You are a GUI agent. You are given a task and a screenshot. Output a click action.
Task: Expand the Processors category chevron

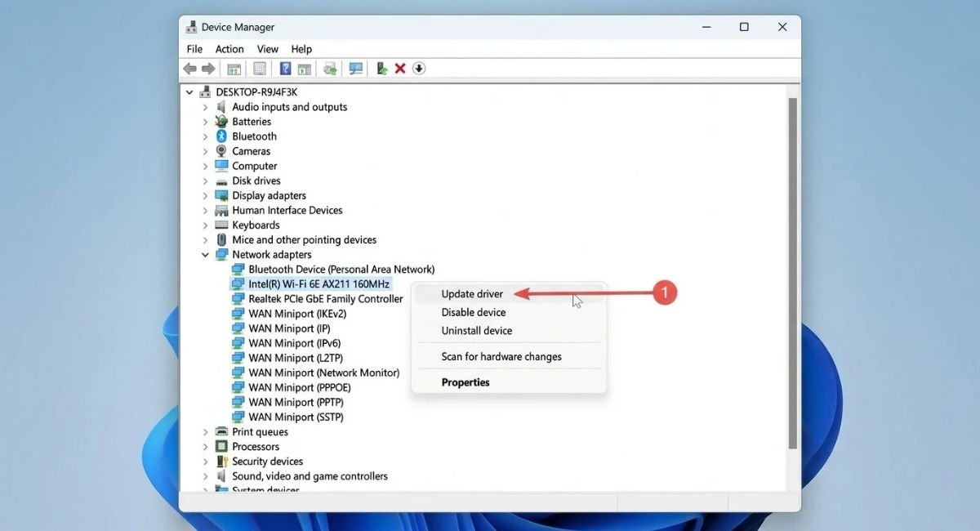pos(206,447)
